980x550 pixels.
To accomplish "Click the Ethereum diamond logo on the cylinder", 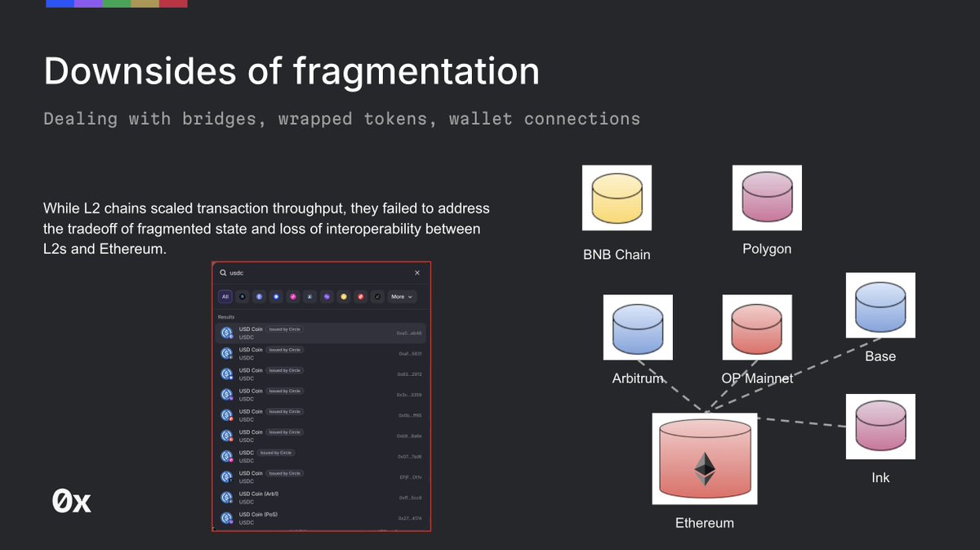I will tap(704, 469).
